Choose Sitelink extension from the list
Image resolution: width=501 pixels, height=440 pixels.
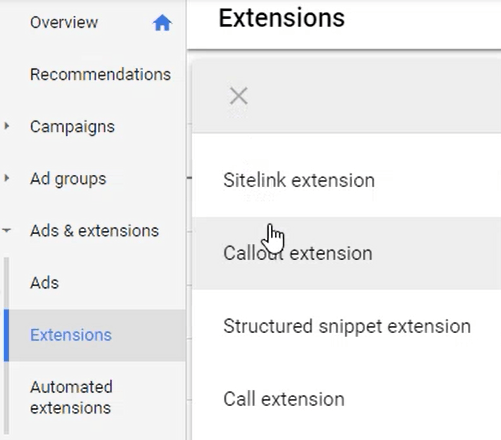346,180
